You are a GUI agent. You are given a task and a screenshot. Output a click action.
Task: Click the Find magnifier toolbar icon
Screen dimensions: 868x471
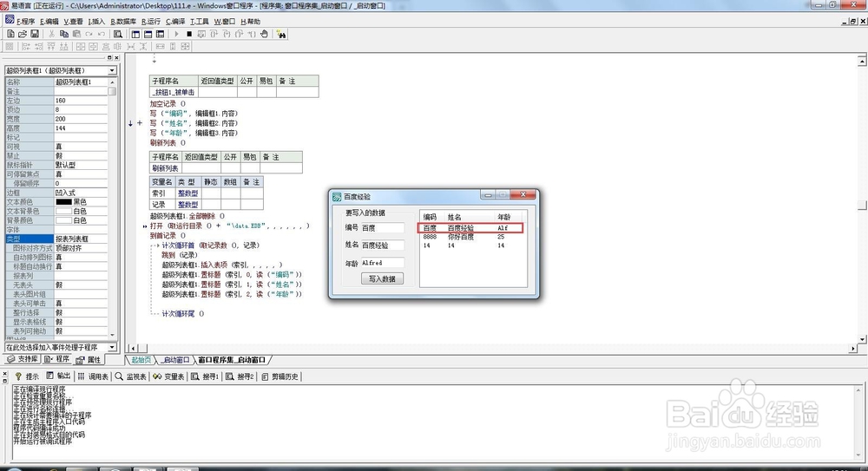pyautogui.click(x=117, y=34)
